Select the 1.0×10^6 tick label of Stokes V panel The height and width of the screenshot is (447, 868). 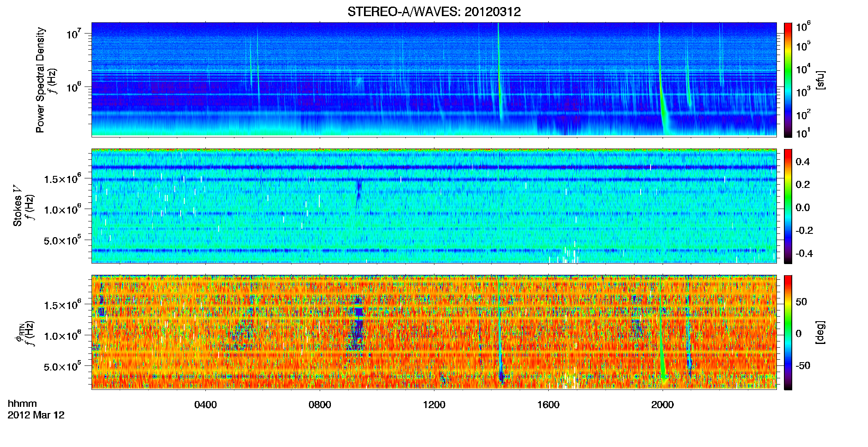[x=63, y=209]
